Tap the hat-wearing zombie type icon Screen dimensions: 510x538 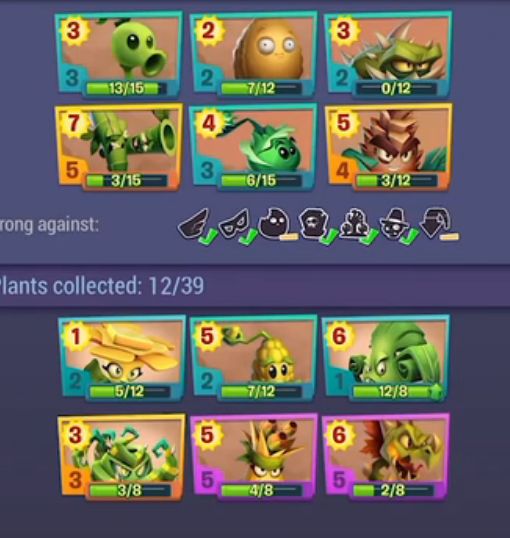tap(398, 226)
